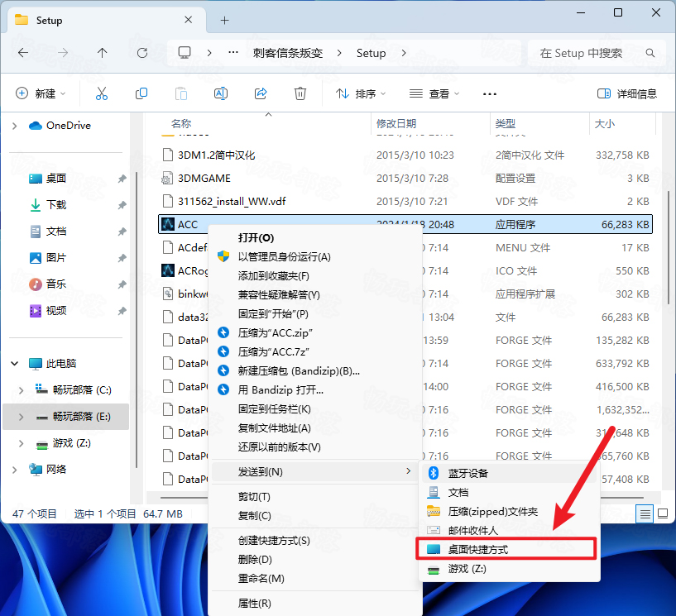Viewport: 676px width, 616px height.
Task: Click the 在 Setup 中搜索 search box
Action: (x=595, y=53)
